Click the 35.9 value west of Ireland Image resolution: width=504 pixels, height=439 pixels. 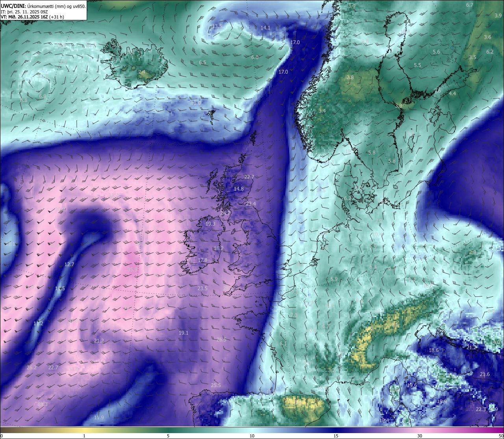click(x=133, y=269)
